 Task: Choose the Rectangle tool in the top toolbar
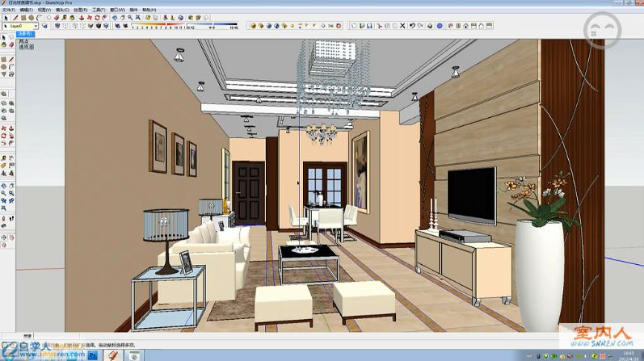coord(23,18)
